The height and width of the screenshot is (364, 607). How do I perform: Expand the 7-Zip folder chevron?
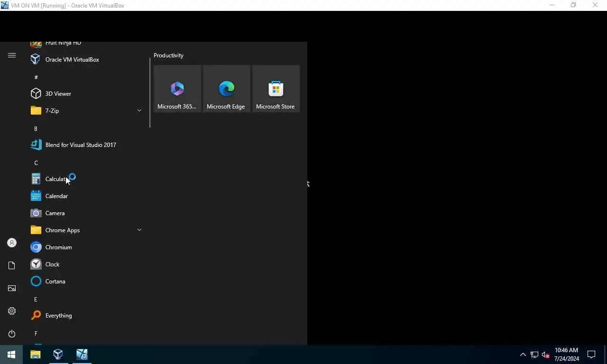(139, 110)
